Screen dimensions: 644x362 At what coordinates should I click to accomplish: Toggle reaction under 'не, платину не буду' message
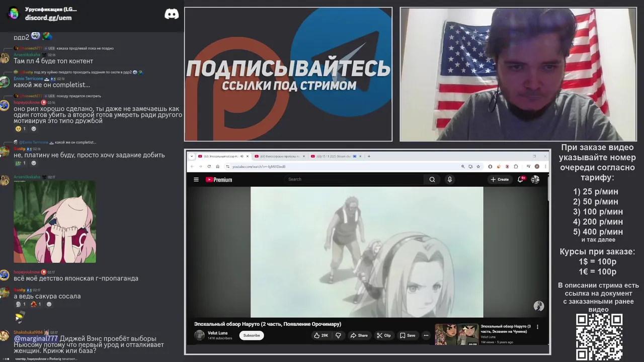pyautogui.click(x=21, y=163)
